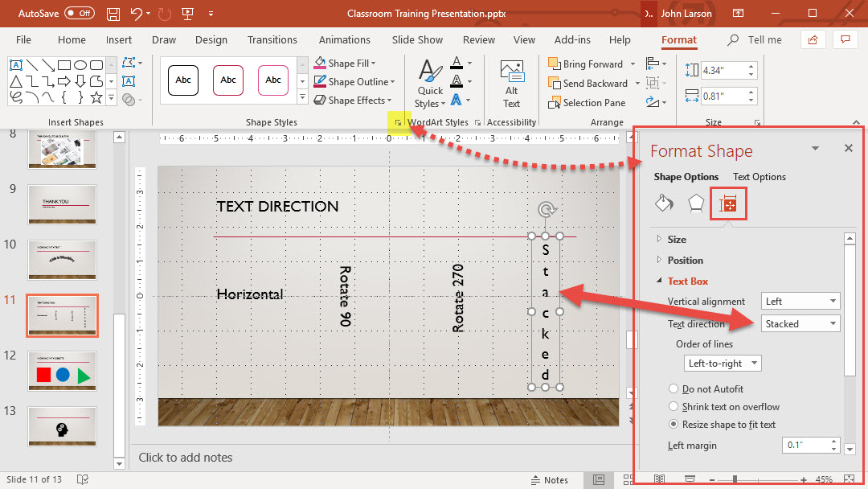Click the Save icon in title bar
868x489 pixels.
point(113,14)
